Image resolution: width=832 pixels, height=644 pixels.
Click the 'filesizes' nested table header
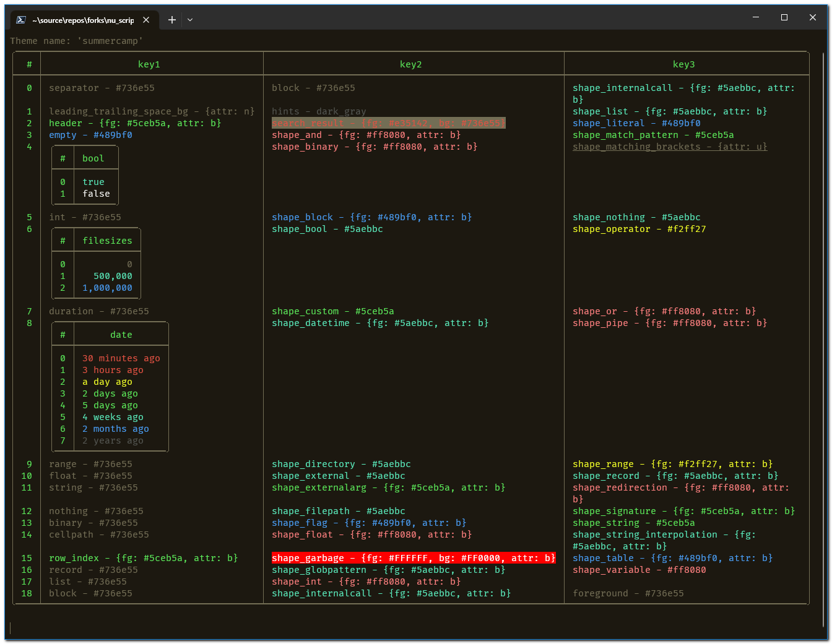coord(108,241)
